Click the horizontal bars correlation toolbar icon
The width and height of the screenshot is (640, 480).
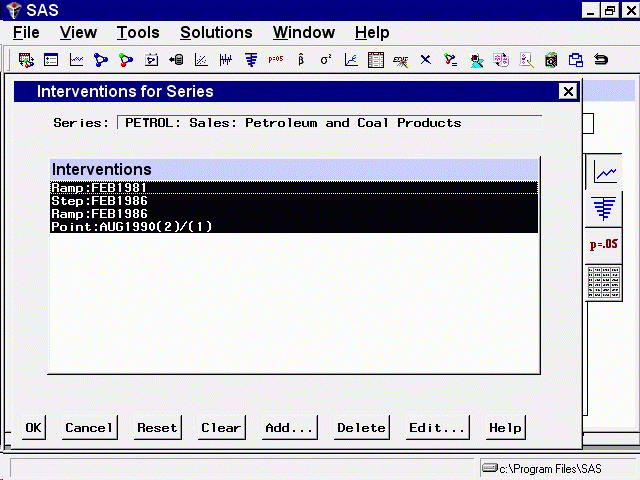point(251,60)
